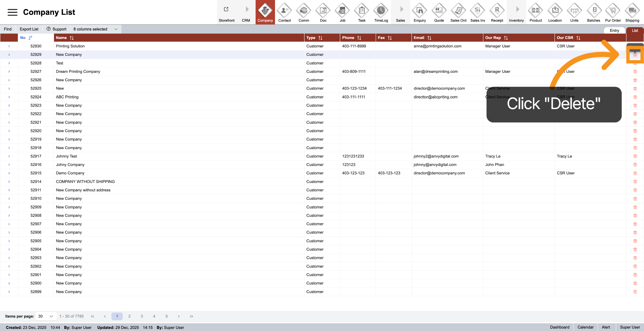Open the Company module icon
Viewport: 644px width, 331px height.
click(265, 12)
